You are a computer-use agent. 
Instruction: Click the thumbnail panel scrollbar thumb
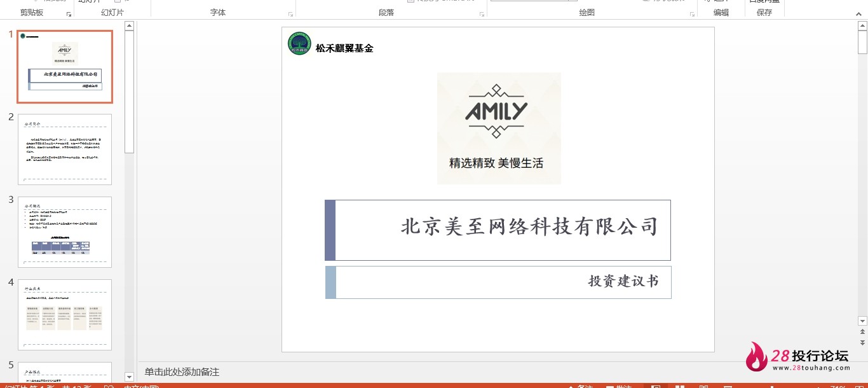(x=129, y=92)
